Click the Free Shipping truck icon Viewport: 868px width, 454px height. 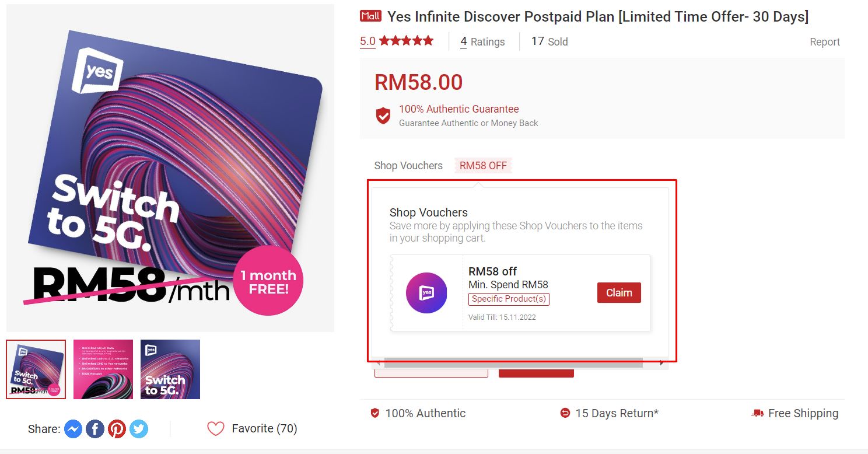[757, 413]
